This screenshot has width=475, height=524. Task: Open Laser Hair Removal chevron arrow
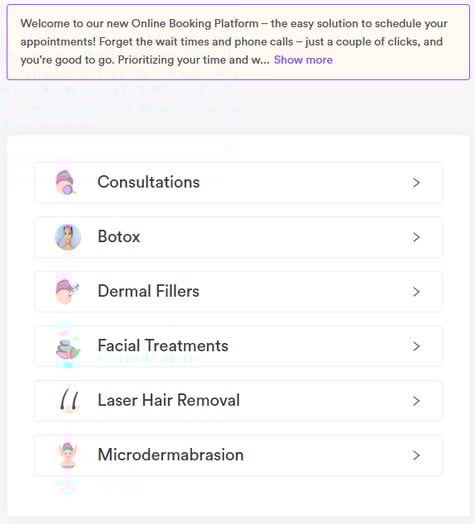tap(416, 401)
